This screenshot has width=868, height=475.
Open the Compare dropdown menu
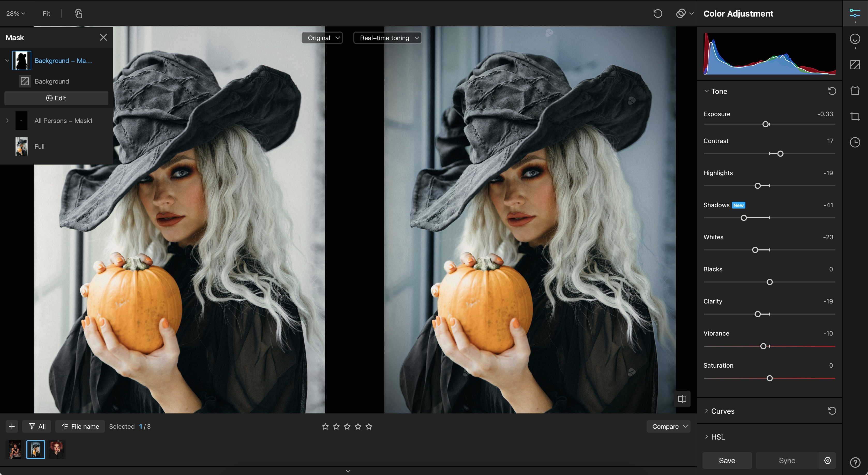pos(669,426)
